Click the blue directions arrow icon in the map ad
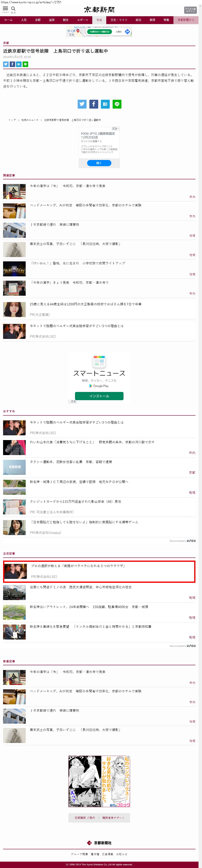 pyautogui.click(x=127, y=32)
